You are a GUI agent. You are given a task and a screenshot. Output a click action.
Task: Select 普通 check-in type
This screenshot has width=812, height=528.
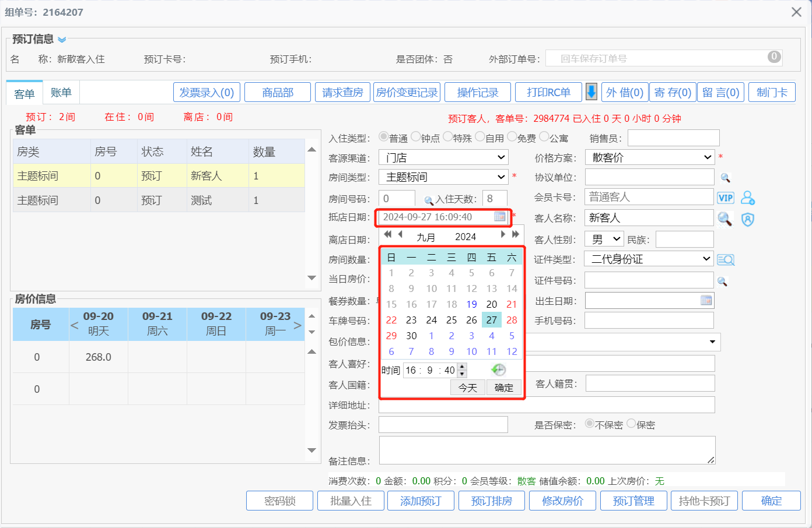click(383, 136)
